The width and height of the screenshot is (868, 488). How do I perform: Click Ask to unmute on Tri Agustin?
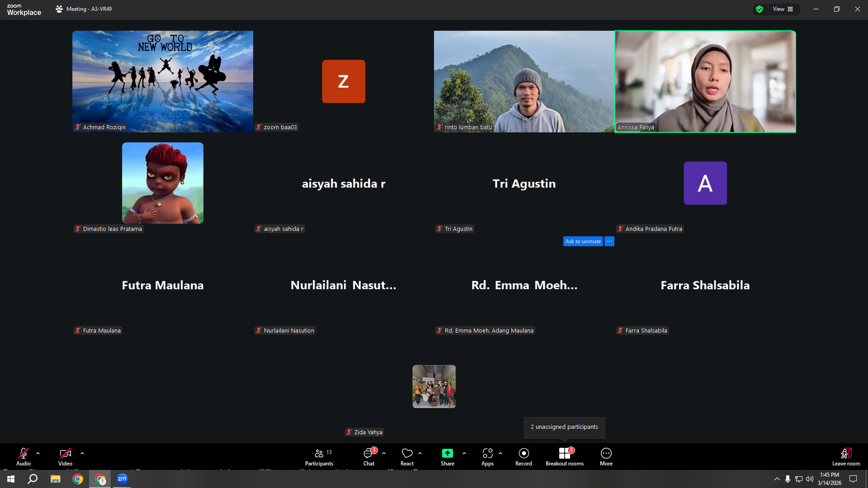pos(583,241)
